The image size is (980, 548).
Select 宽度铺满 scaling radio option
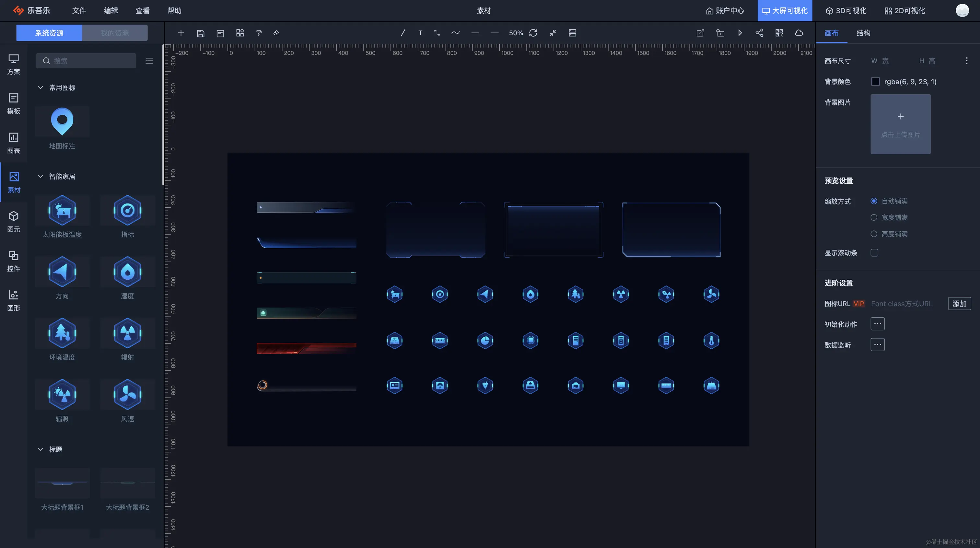point(874,217)
